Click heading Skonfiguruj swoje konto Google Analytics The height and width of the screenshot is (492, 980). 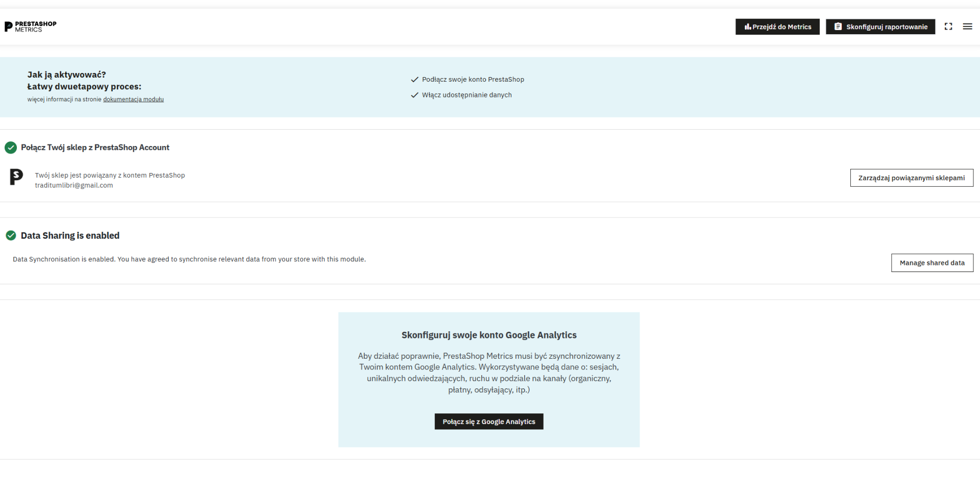tap(489, 335)
